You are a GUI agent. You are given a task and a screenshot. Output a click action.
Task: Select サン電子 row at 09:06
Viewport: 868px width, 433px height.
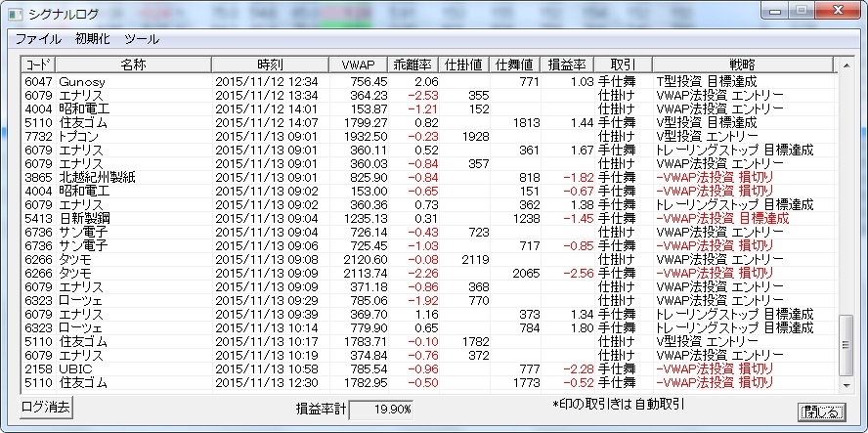click(427, 245)
